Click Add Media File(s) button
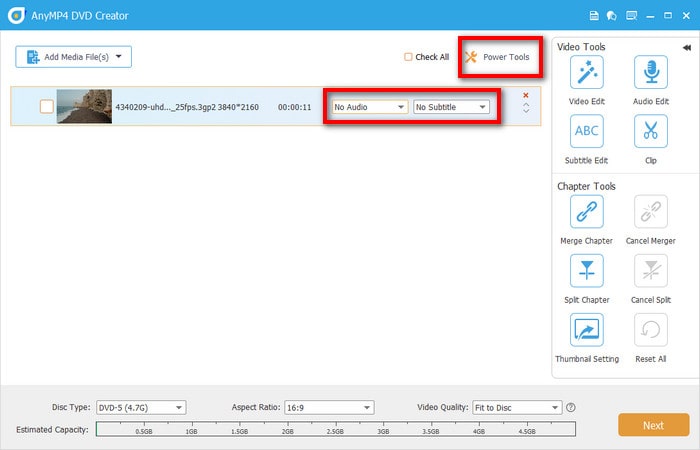This screenshot has height=450, width=700. point(73,57)
